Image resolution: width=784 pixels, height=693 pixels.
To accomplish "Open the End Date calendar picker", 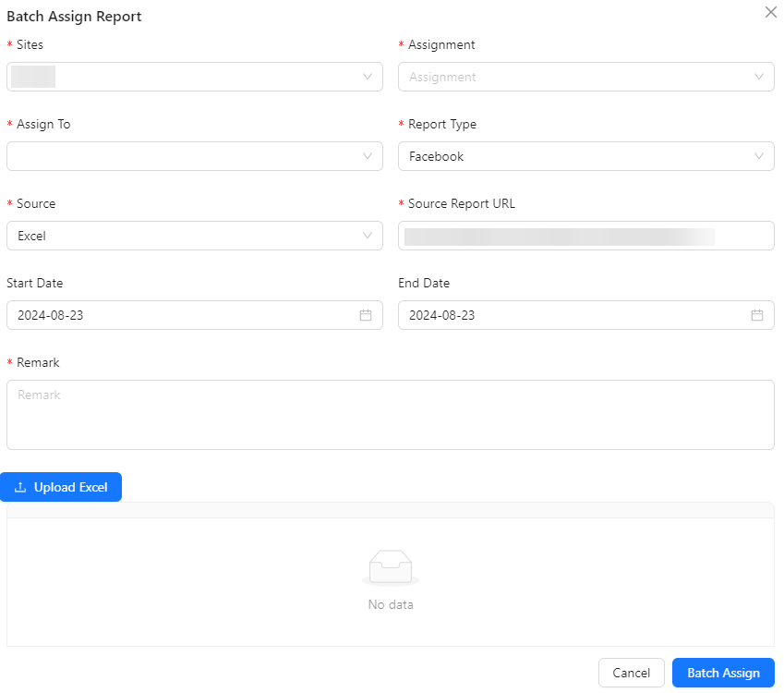I will click(756, 315).
